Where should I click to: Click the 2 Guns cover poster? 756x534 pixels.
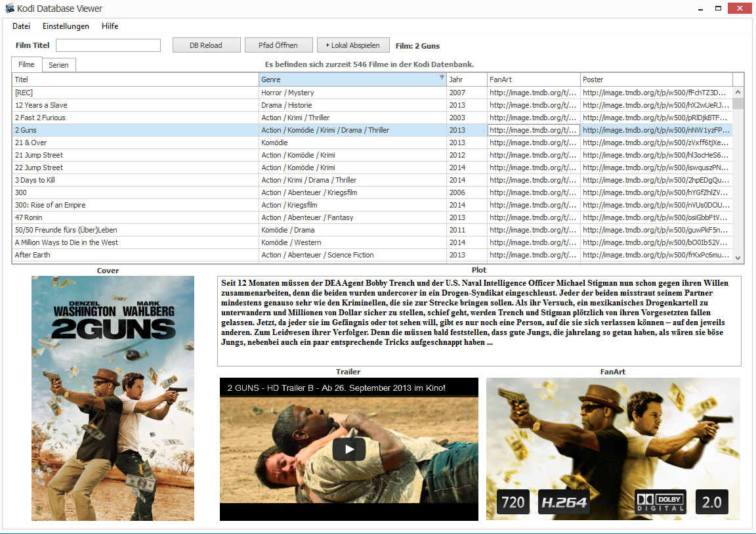click(113, 398)
